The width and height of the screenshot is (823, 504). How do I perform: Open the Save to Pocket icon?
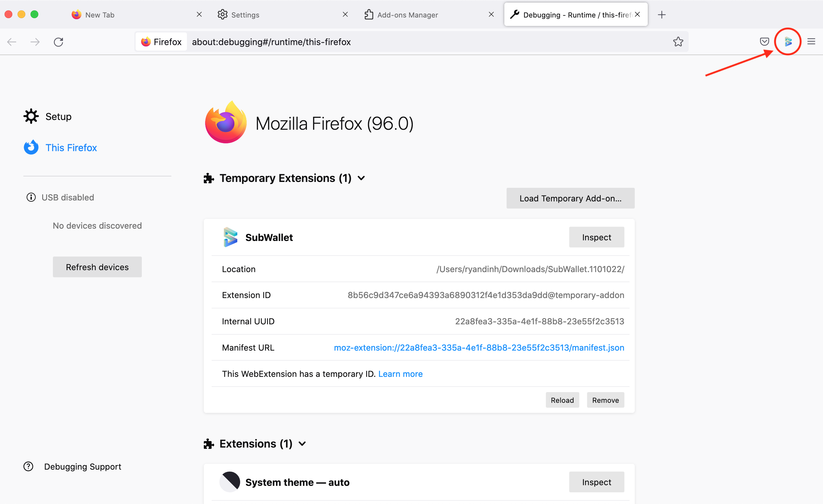(764, 42)
